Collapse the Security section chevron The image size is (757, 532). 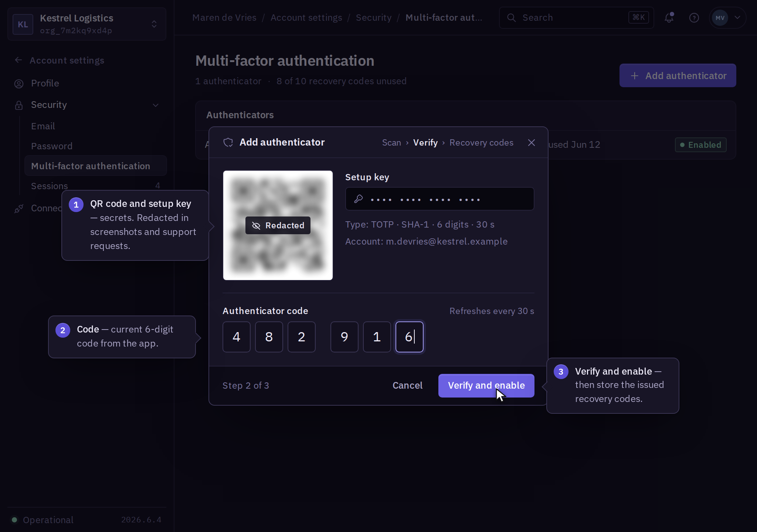[156, 105]
